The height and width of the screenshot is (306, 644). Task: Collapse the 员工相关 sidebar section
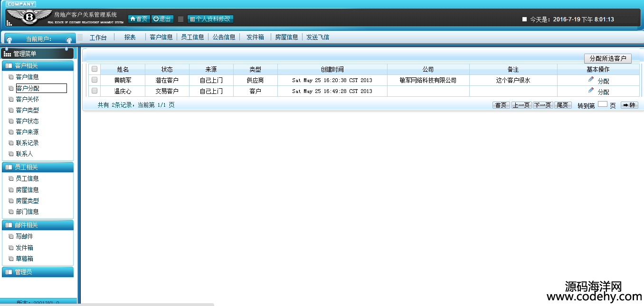38,167
